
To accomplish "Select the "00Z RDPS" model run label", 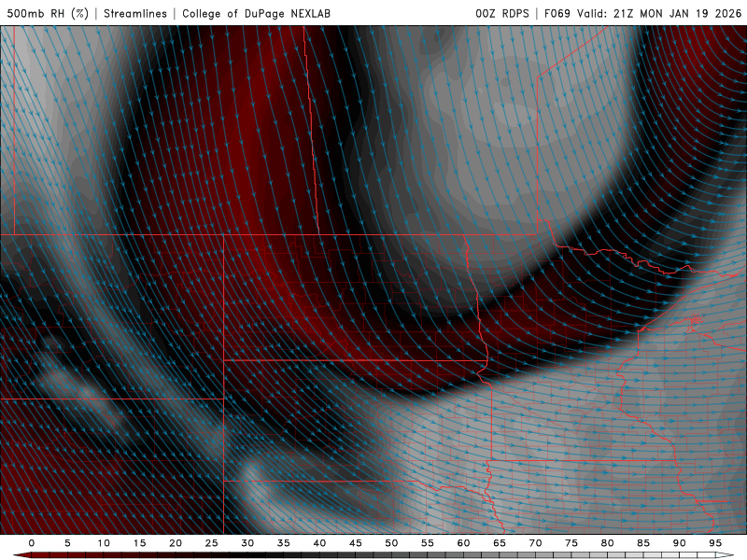I will pyautogui.click(x=502, y=13).
